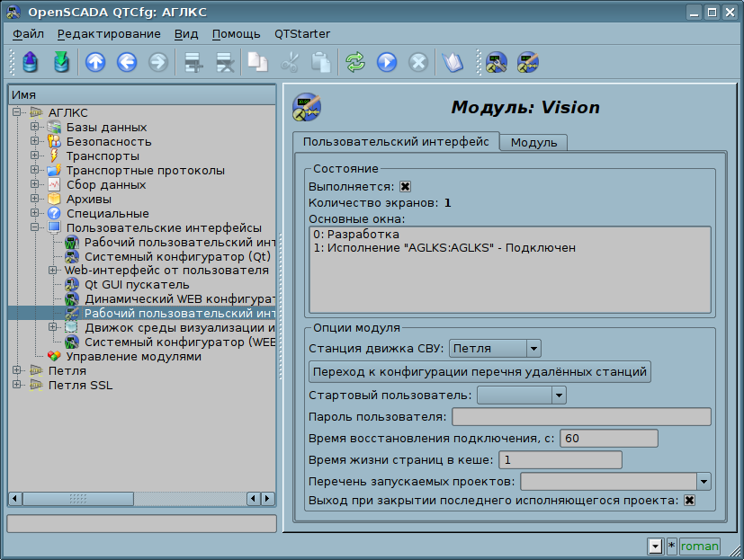This screenshot has width=744, height=560.
Task: Open the manual book icon in toolbar
Action: tap(452, 62)
